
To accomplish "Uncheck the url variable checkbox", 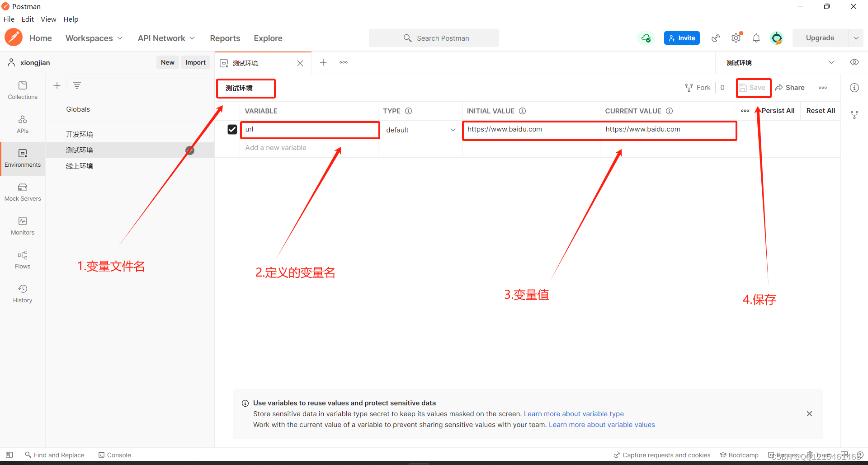I will (232, 130).
